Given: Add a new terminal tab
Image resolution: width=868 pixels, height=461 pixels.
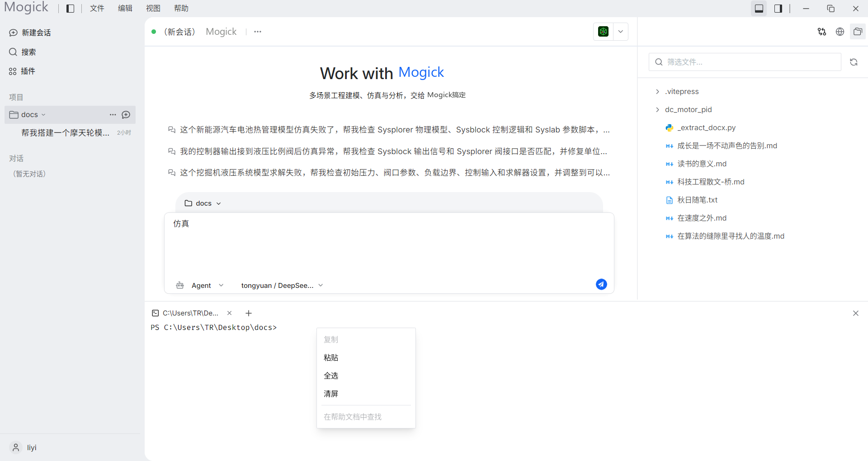Looking at the screenshot, I should 249,313.
